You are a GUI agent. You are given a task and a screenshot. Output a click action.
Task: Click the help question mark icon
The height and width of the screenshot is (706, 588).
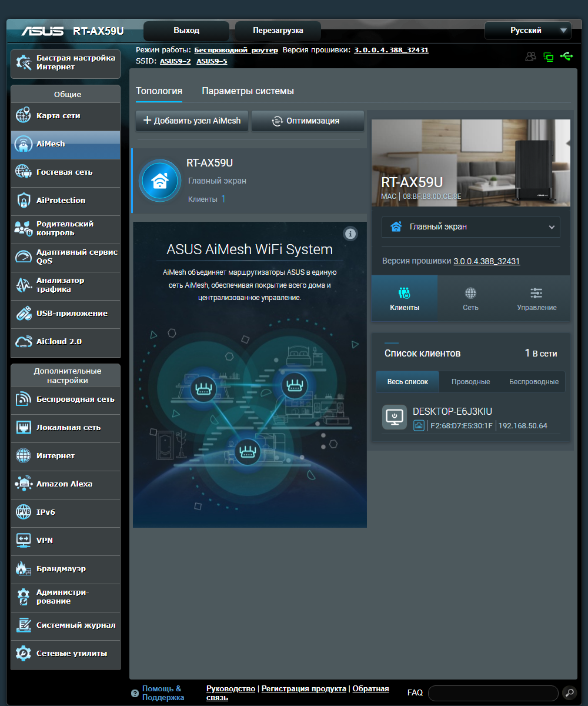point(135,693)
